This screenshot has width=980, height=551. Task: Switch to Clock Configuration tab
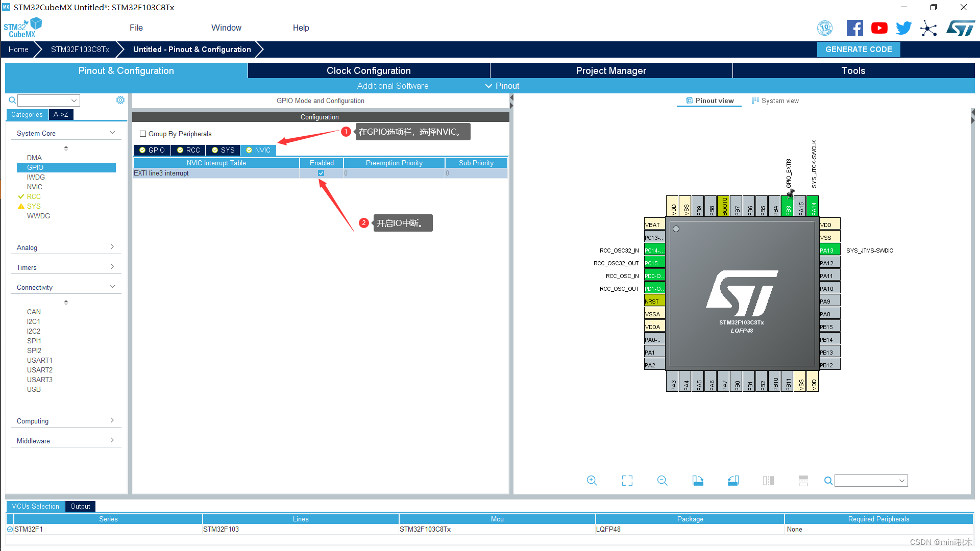point(369,70)
